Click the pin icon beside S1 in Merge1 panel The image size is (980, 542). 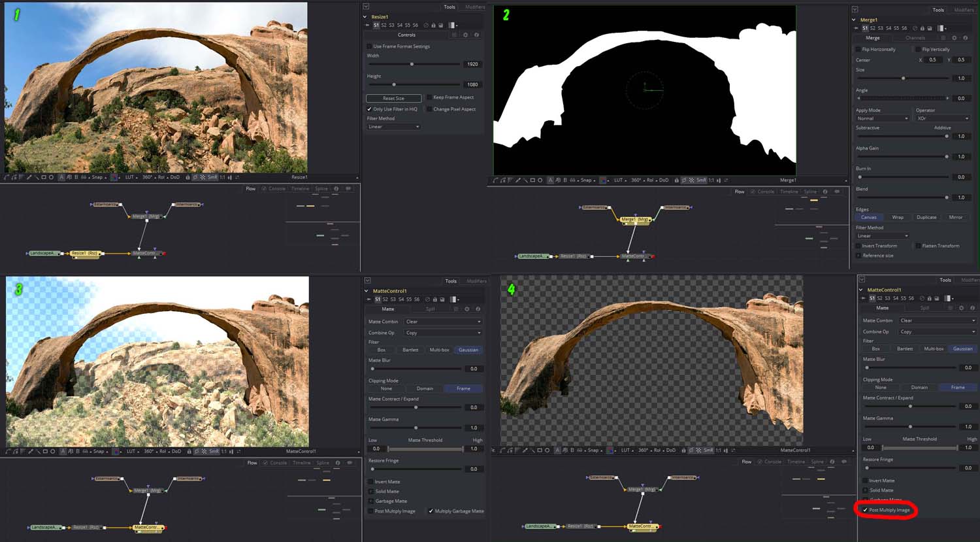point(856,29)
